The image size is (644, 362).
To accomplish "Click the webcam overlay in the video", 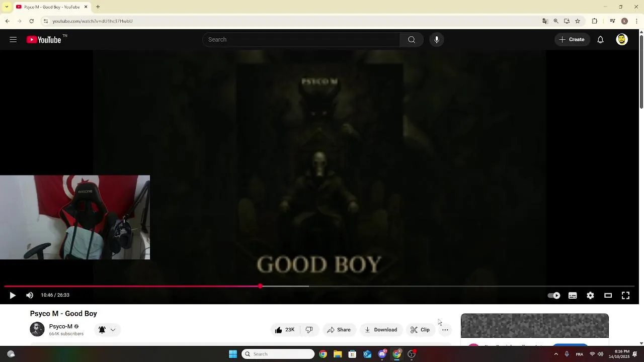I will (x=75, y=217).
